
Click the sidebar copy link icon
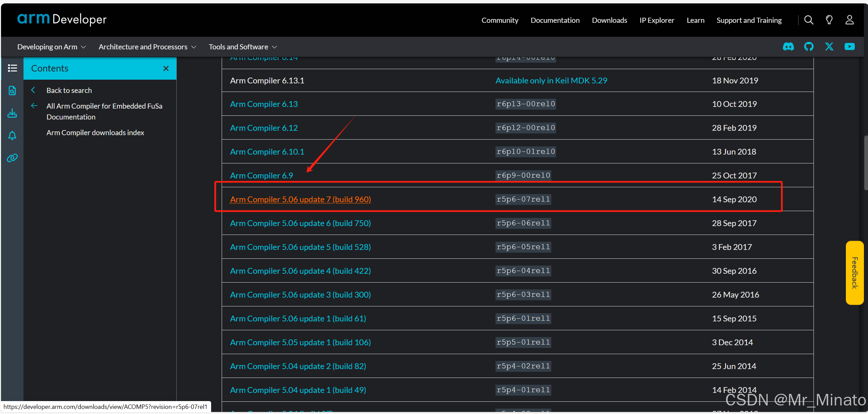point(12,158)
